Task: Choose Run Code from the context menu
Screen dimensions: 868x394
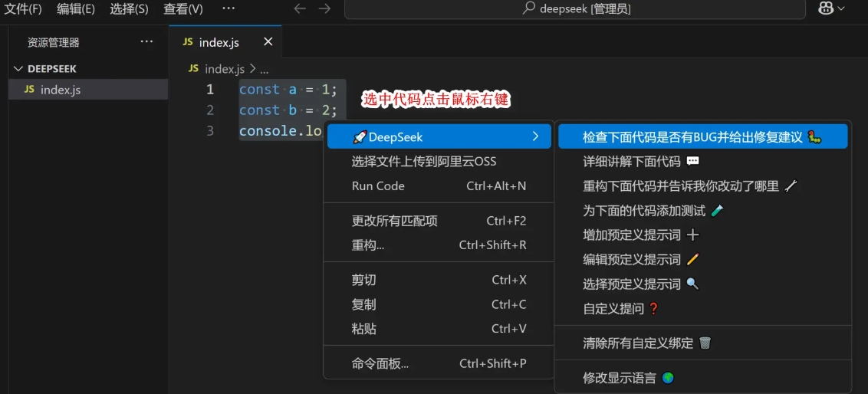Action: pos(439,186)
